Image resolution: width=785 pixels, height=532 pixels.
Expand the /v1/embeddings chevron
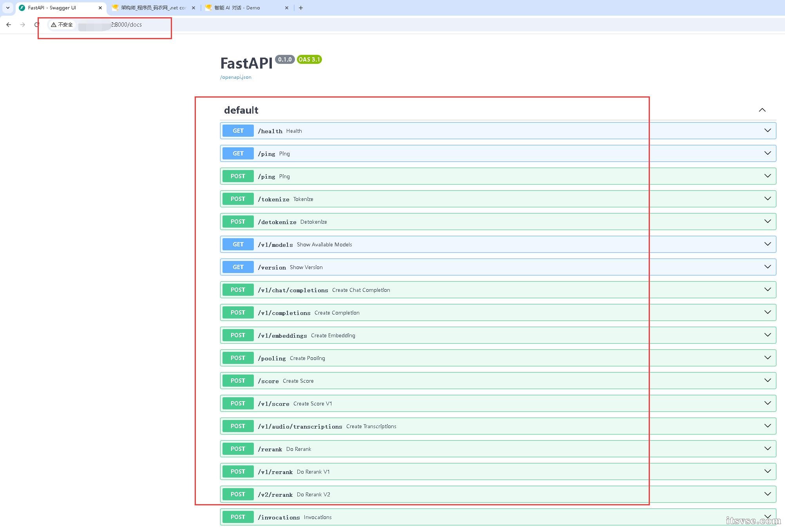[768, 335]
